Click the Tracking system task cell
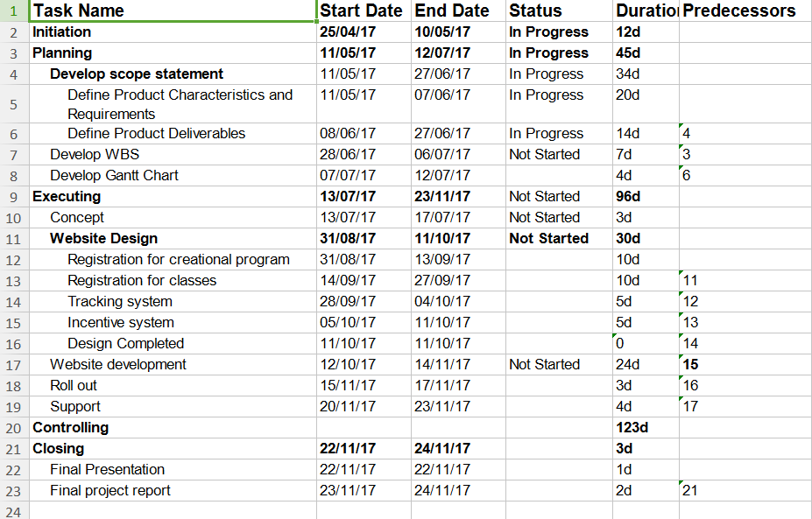Viewport: 812px width, 519px height. [x=173, y=302]
